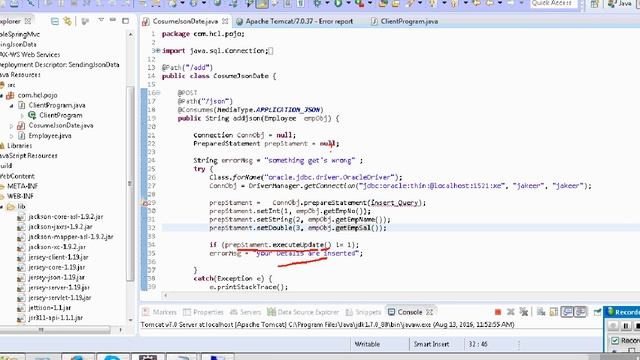Toggle Mark Occurrences in the main toolbar
Image resolution: width=640 pixels, height=360 pixels.
click(x=262, y=4)
